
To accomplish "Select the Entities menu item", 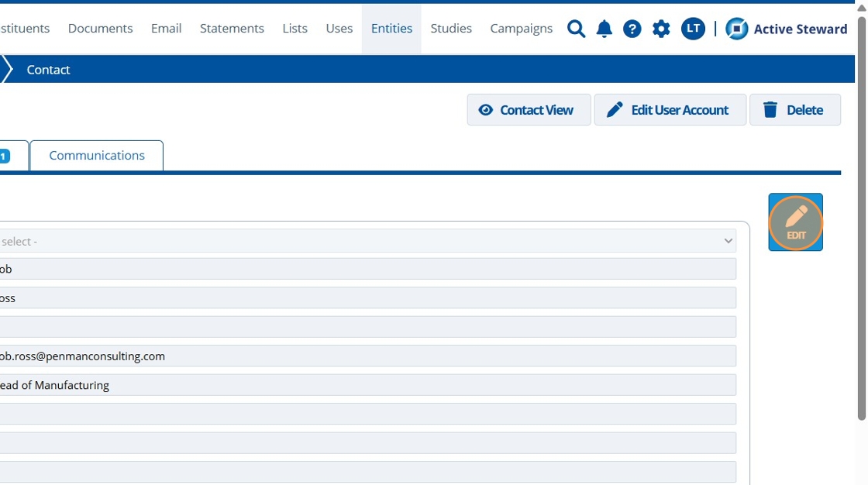I will click(x=391, y=28).
